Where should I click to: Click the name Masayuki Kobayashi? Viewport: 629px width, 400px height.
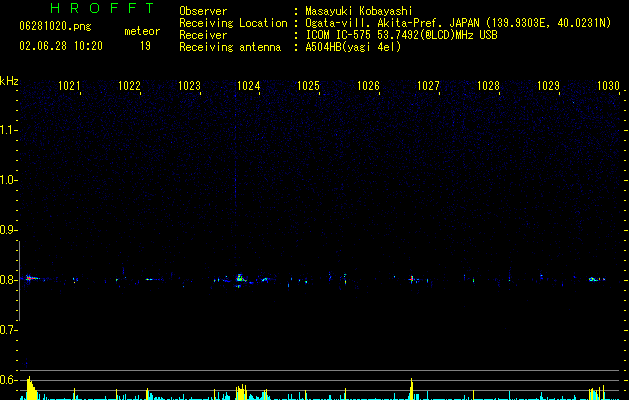point(359,11)
